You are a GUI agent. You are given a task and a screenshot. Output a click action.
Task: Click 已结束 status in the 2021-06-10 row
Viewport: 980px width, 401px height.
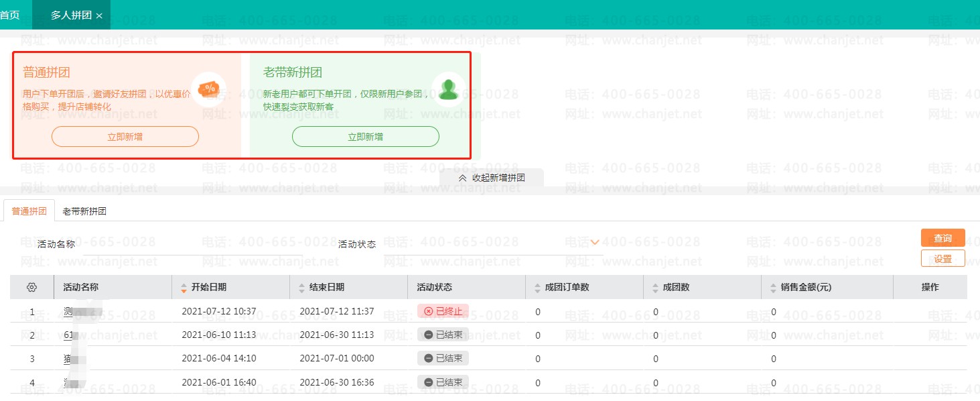[x=443, y=335]
